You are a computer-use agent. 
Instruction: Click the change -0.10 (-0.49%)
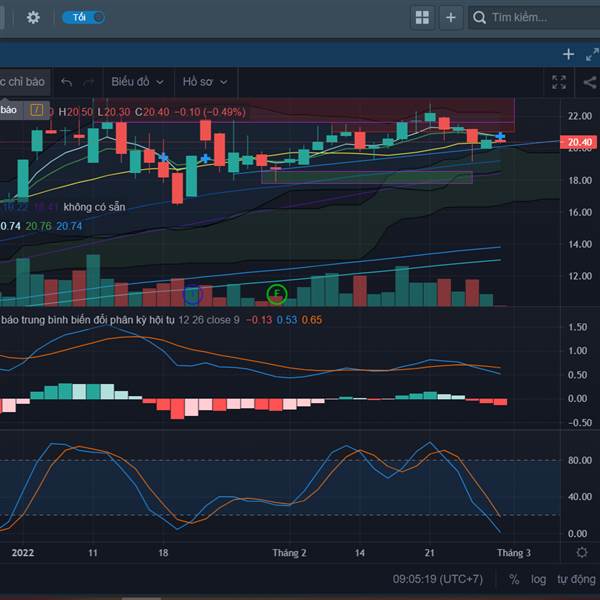click(210, 112)
